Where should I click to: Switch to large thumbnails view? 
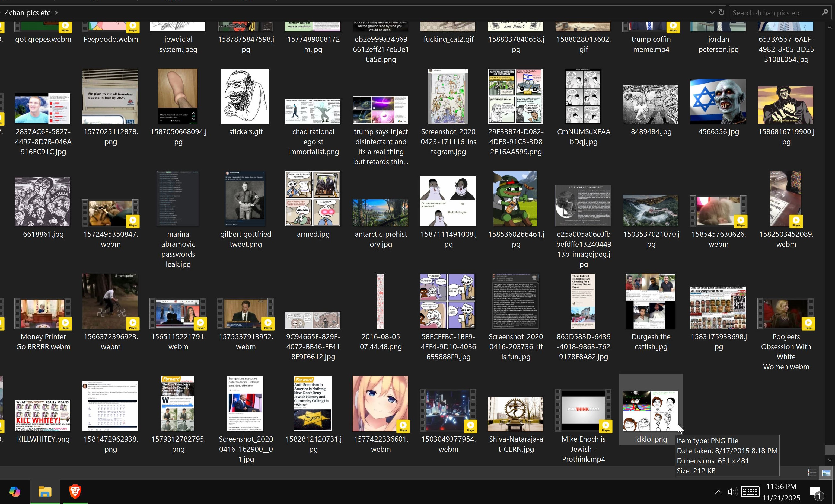click(x=826, y=473)
